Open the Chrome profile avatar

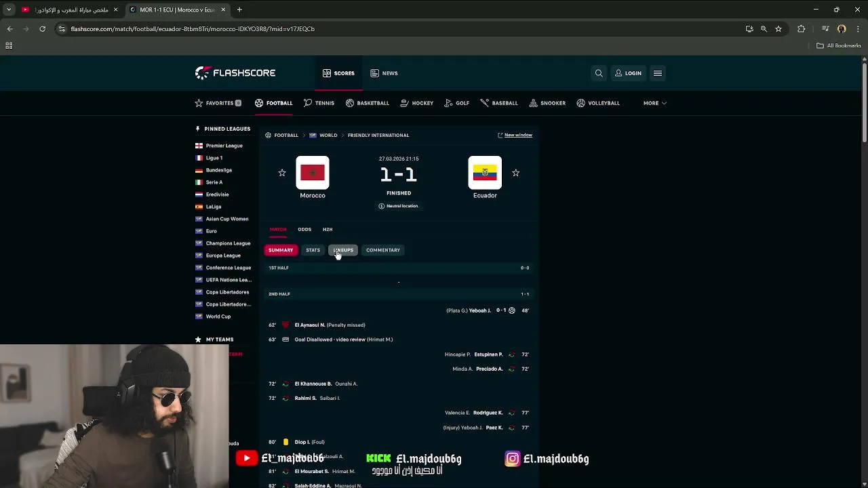click(842, 29)
